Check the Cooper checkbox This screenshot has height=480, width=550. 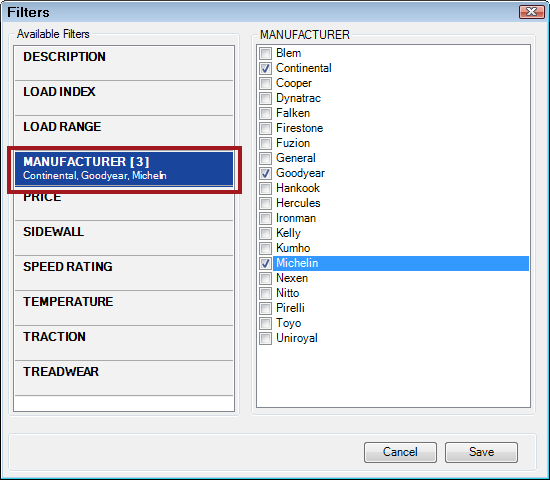[266, 84]
